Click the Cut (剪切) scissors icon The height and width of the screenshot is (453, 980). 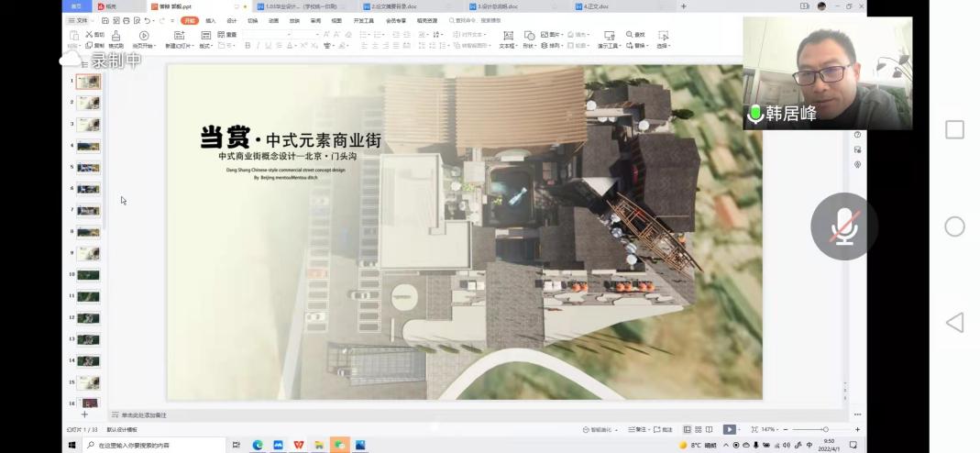(89, 35)
